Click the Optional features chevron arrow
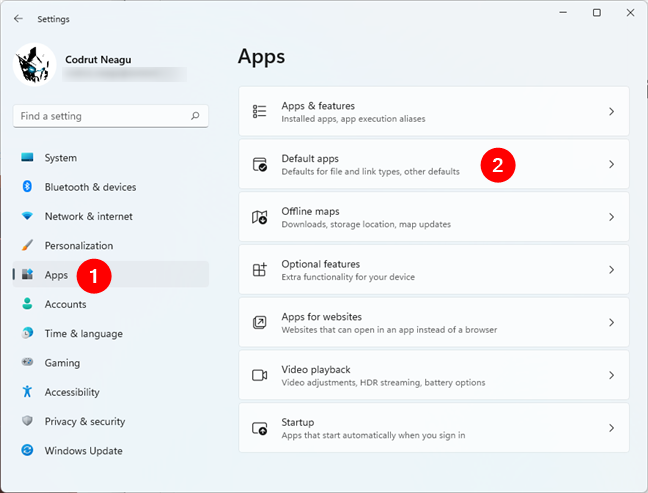The width and height of the screenshot is (648, 493). coord(611,270)
